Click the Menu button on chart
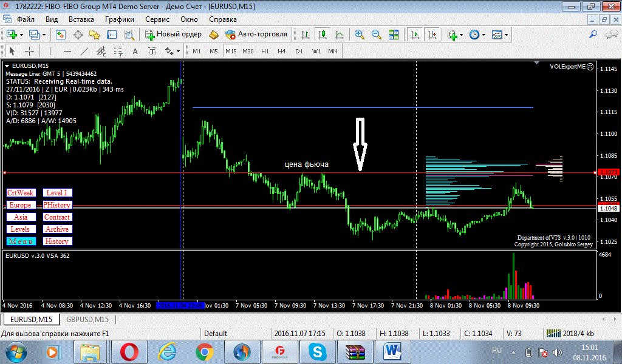622x364 pixels. pos(21,241)
